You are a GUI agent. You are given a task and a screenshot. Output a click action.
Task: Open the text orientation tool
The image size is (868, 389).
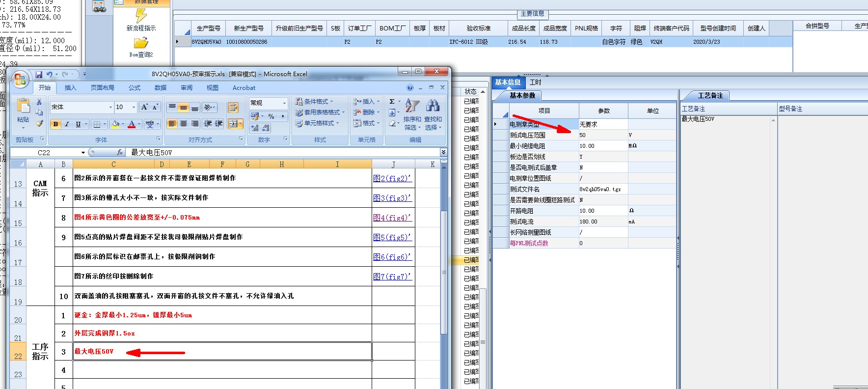coord(210,107)
